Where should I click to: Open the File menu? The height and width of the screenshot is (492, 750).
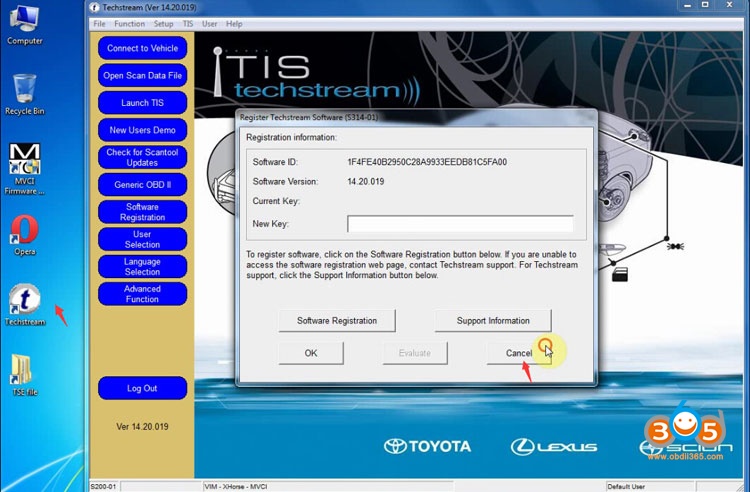pyautogui.click(x=99, y=24)
